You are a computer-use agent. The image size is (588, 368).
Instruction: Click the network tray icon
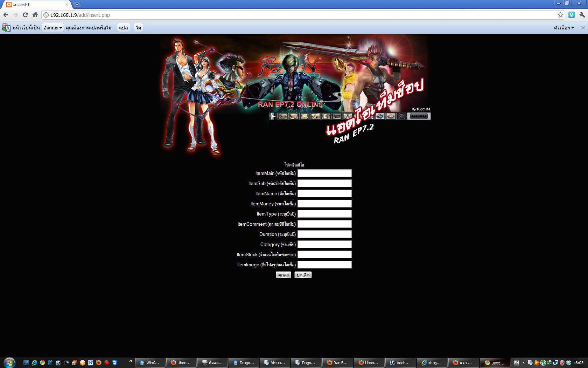[555, 363]
